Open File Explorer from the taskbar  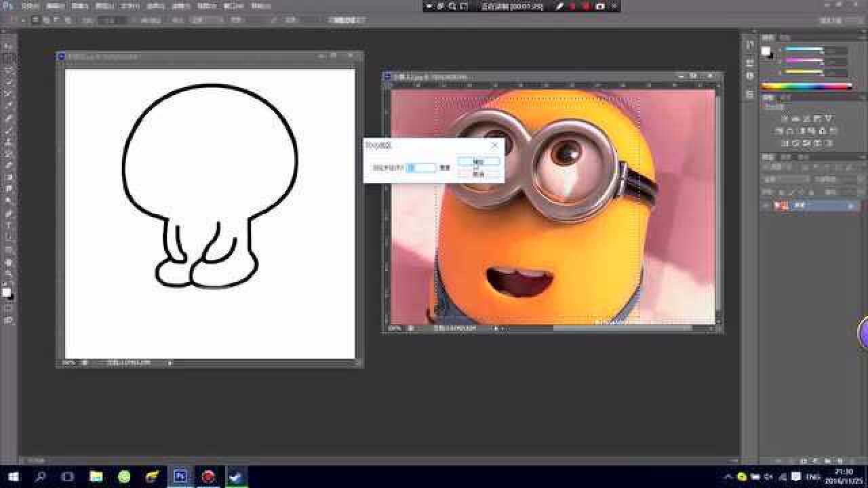coord(96,476)
